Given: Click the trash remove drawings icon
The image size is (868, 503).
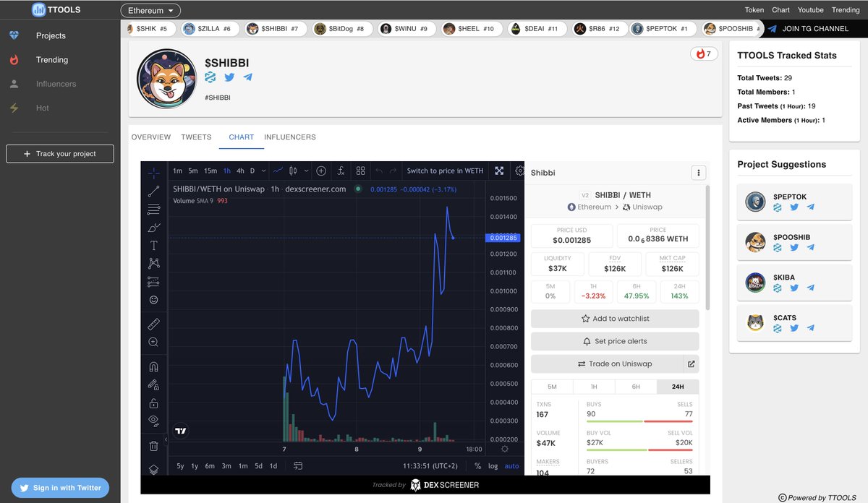Looking at the screenshot, I should [x=153, y=446].
